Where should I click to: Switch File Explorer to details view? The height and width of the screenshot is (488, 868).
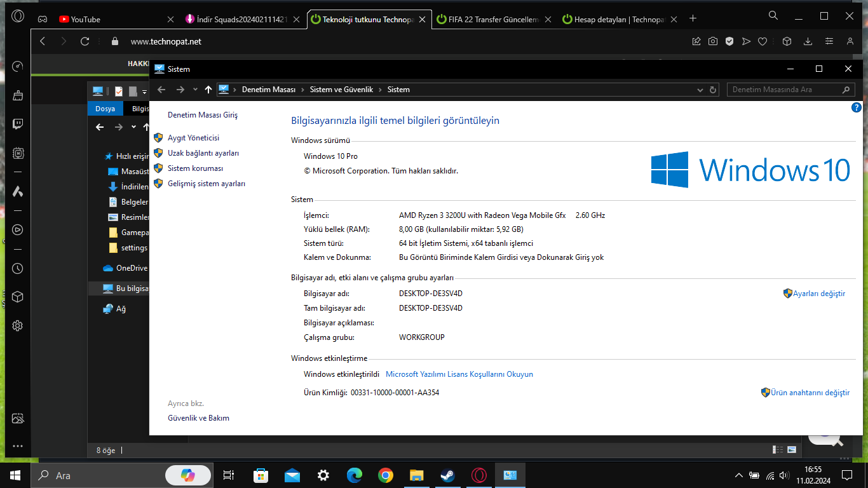pyautogui.click(x=778, y=450)
